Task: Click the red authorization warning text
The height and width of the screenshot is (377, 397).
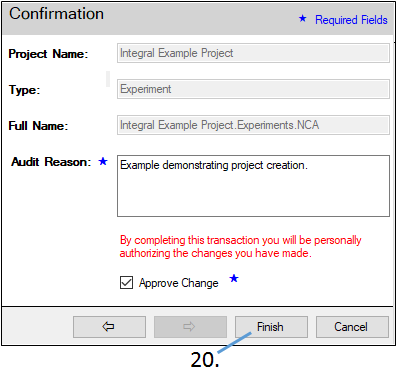Action: (x=241, y=247)
